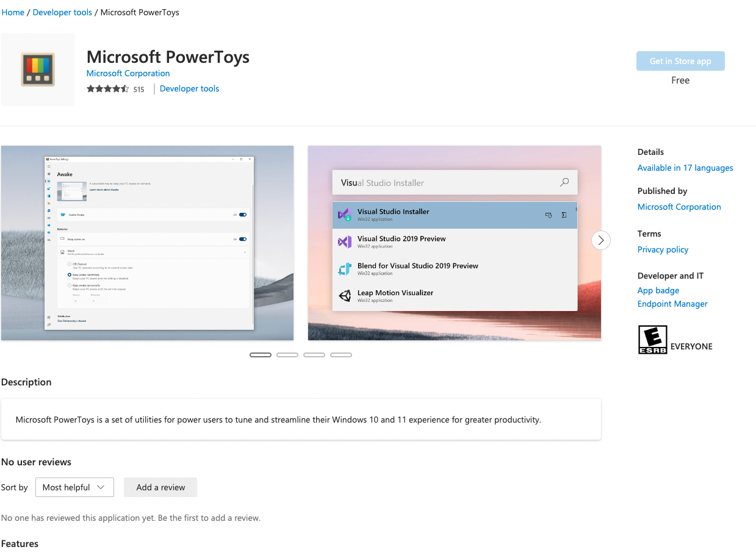Image resolution: width=756 pixels, height=558 pixels.
Task: Go to the fourth carousel page indicator
Action: 341,355
